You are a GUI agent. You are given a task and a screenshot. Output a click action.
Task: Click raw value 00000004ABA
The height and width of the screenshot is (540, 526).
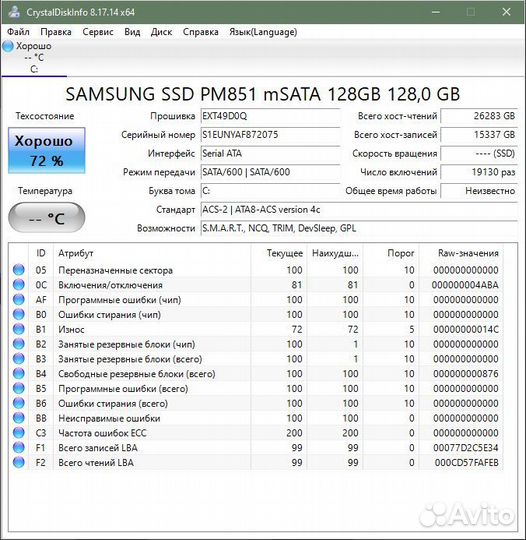[x=465, y=285]
